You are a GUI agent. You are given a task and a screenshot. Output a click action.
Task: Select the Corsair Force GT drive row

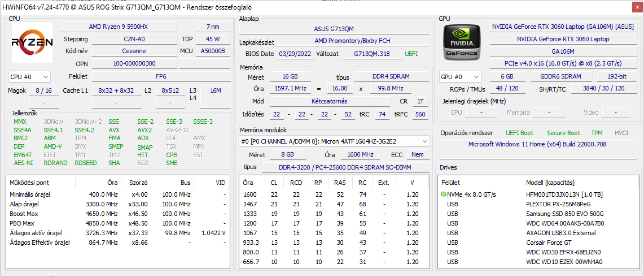pyautogui.click(x=539, y=243)
